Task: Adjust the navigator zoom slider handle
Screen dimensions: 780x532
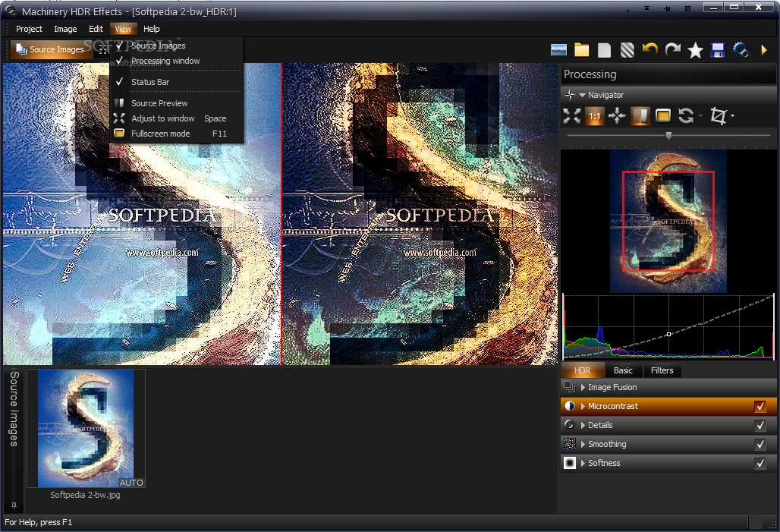Action: pyautogui.click(x=668, y=135)
